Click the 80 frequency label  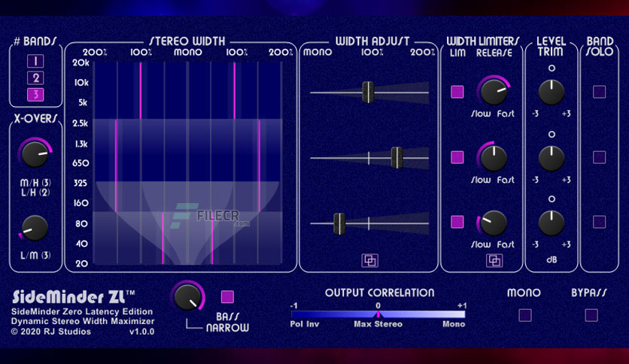[81, 223]
